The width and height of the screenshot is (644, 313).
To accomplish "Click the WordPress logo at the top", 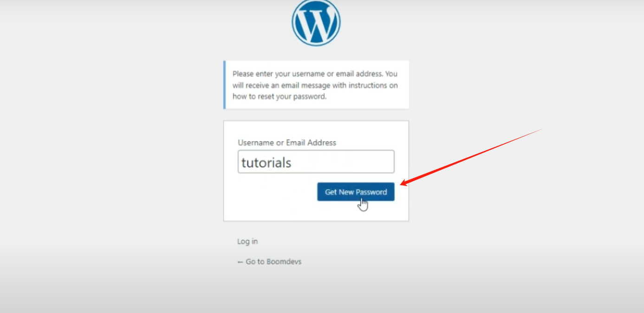I will click(x=316, y=23).
